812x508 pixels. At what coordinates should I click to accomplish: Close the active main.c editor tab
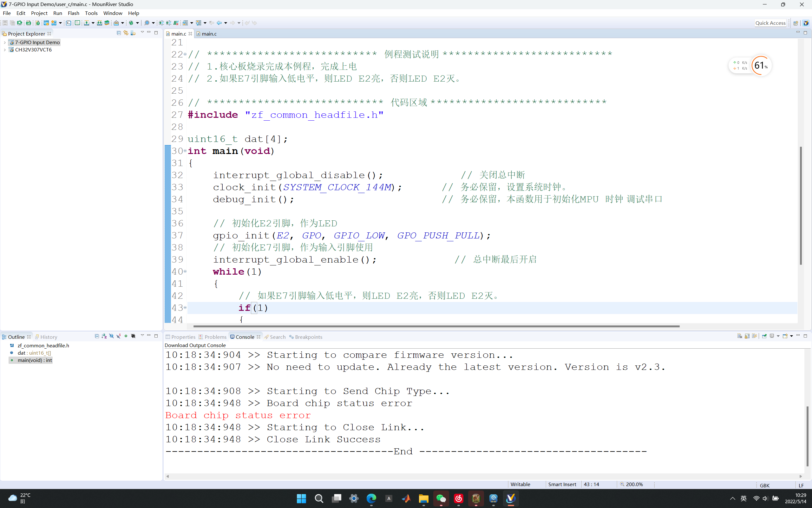tap(190, 34)
